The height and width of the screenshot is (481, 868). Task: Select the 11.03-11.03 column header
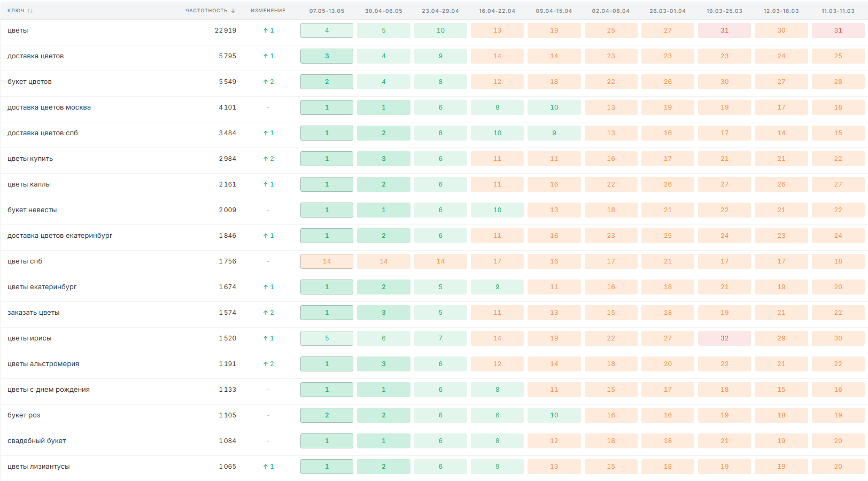[x=838, y=11]
